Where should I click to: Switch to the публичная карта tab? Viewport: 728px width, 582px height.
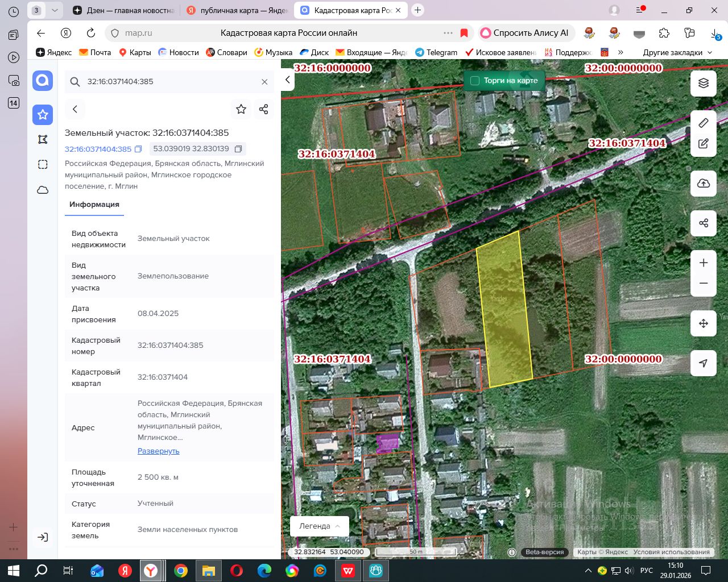238,10
